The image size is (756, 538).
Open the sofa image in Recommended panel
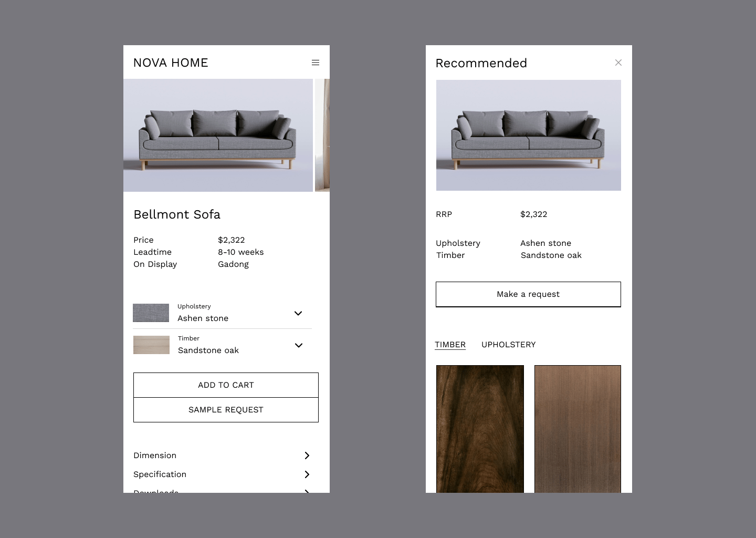click(529, 135)
